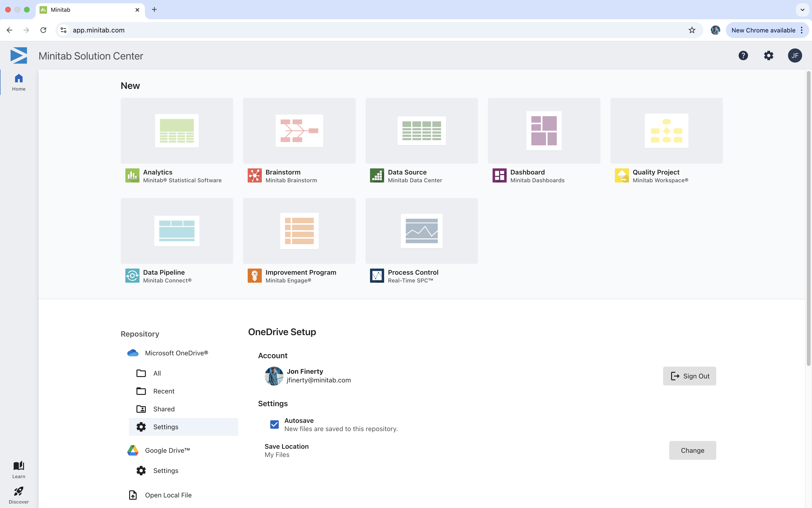Click the site information icon
The height and width of the screenshot is (508, 812).
coord(64,30)
